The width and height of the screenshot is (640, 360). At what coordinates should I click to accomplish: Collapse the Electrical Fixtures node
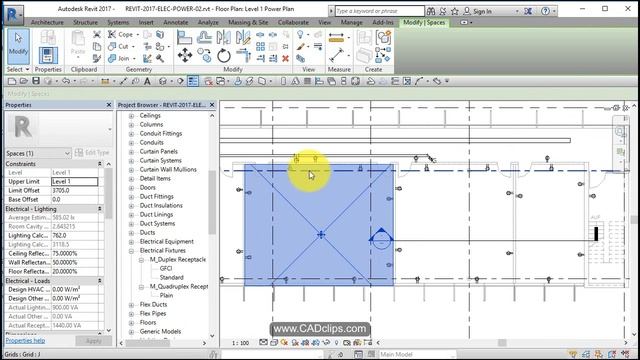pos(131,251)
